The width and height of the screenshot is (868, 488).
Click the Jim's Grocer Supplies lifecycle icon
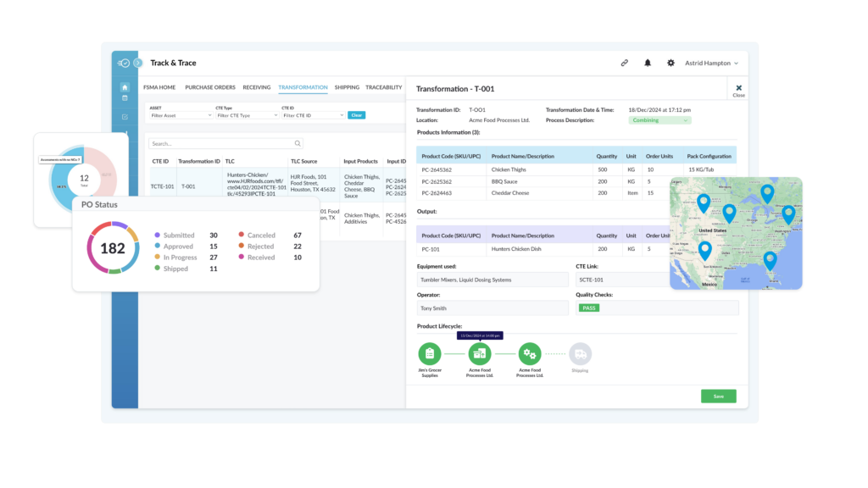point(430,353)
